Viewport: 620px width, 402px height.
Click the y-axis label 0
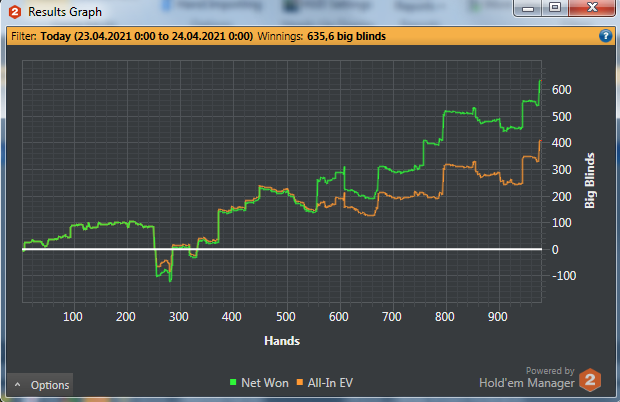555,250
